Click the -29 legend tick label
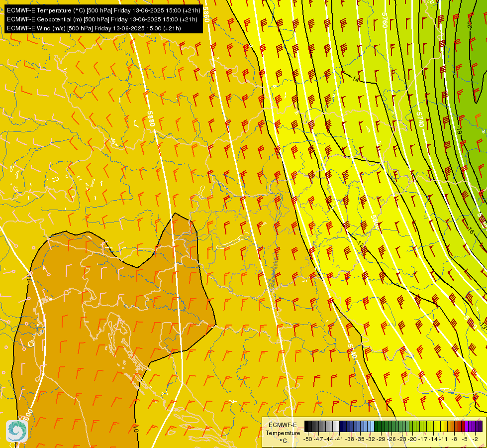The width and height of the screenshot is (487, 448). (381, 439)
